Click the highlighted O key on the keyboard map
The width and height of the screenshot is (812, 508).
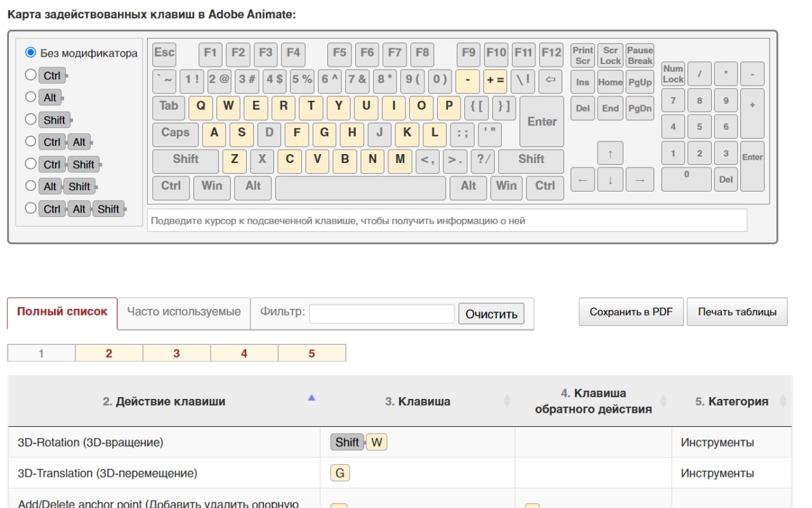(x=421, y=107)
